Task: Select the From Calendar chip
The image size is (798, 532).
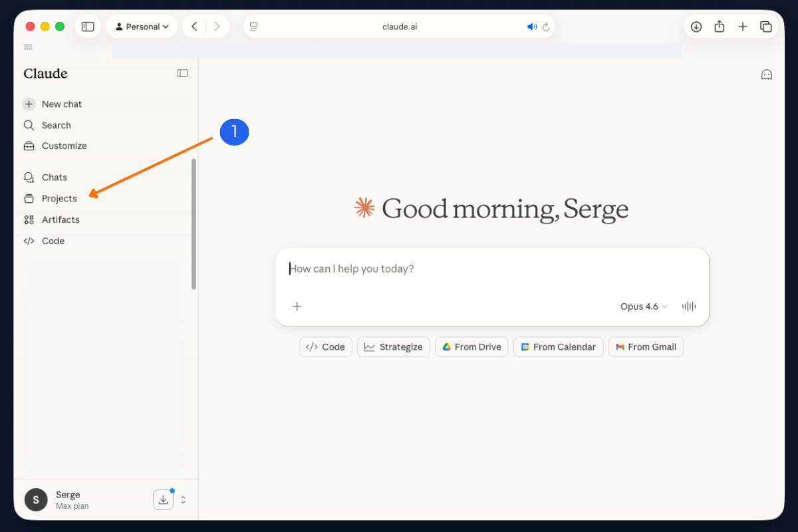Action: click(559, 346)
